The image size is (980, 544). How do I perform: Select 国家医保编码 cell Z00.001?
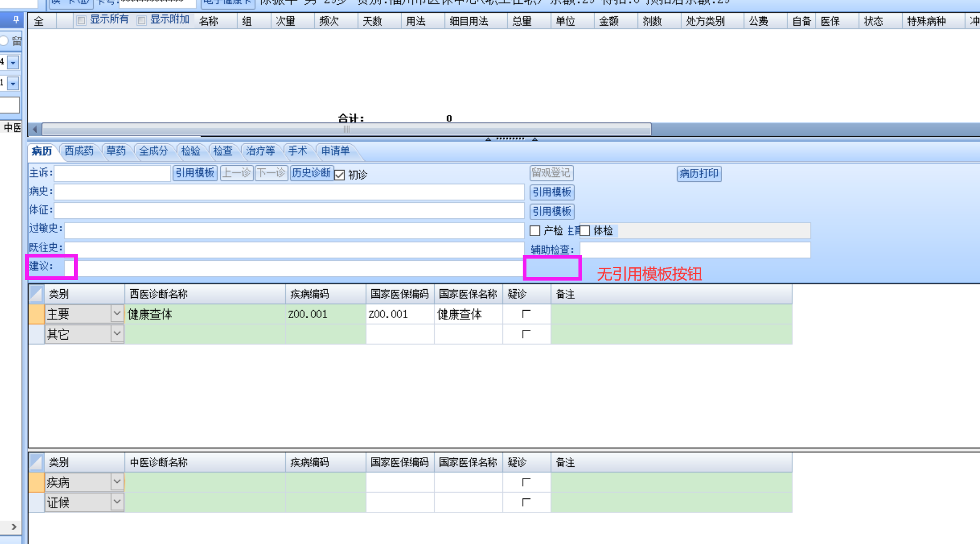pyautogui.click(x=400, y=314)
